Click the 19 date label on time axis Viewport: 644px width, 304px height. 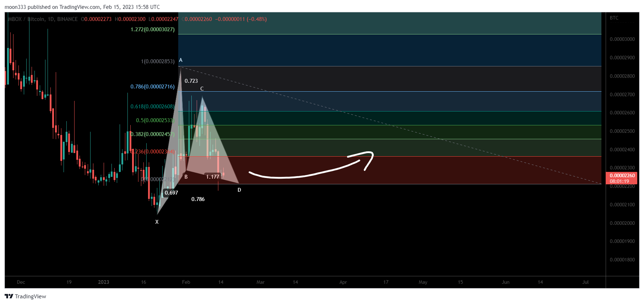69,282
